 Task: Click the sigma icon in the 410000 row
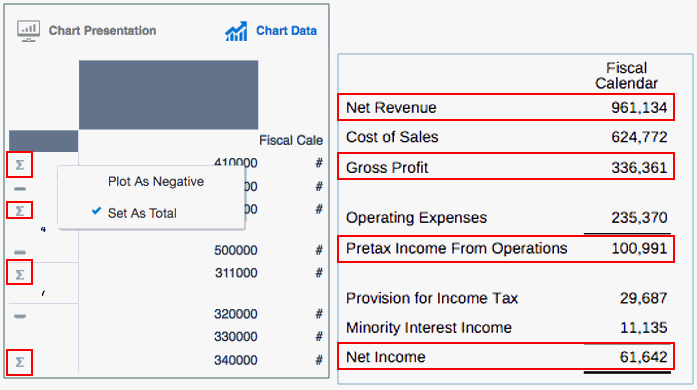(x=20, y=165)
